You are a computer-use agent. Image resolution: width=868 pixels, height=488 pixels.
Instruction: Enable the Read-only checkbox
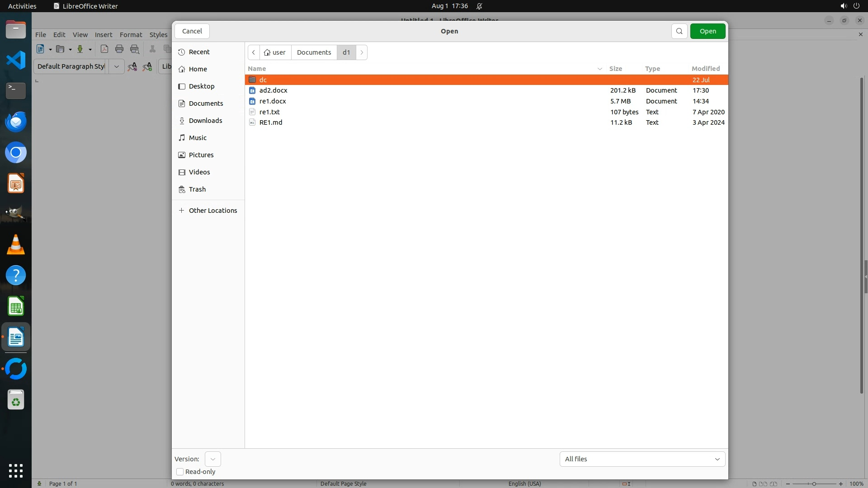(x=180, y=472)
